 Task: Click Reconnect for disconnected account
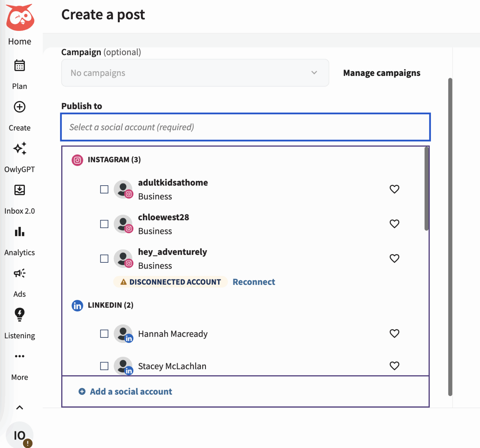click(x=254, y=282)
